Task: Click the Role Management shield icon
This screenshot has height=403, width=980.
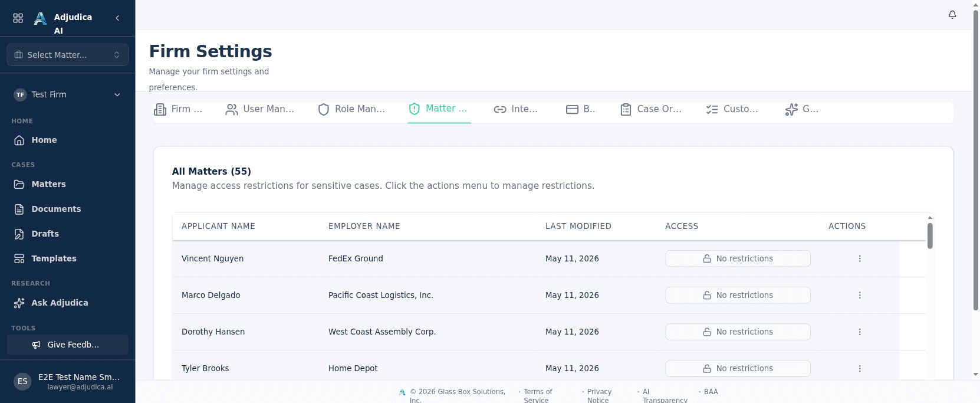Action: (324, 109)
